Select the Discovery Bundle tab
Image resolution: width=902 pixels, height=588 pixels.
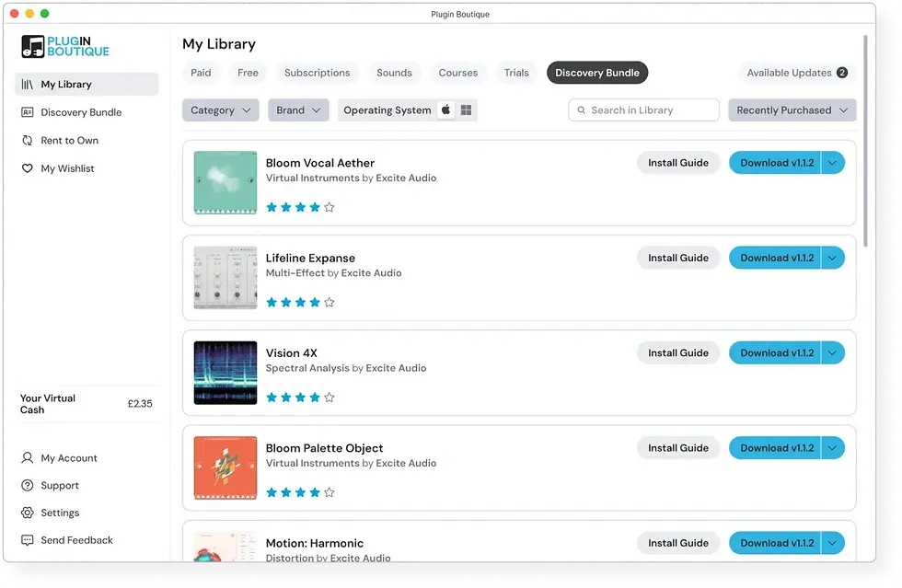597,73
